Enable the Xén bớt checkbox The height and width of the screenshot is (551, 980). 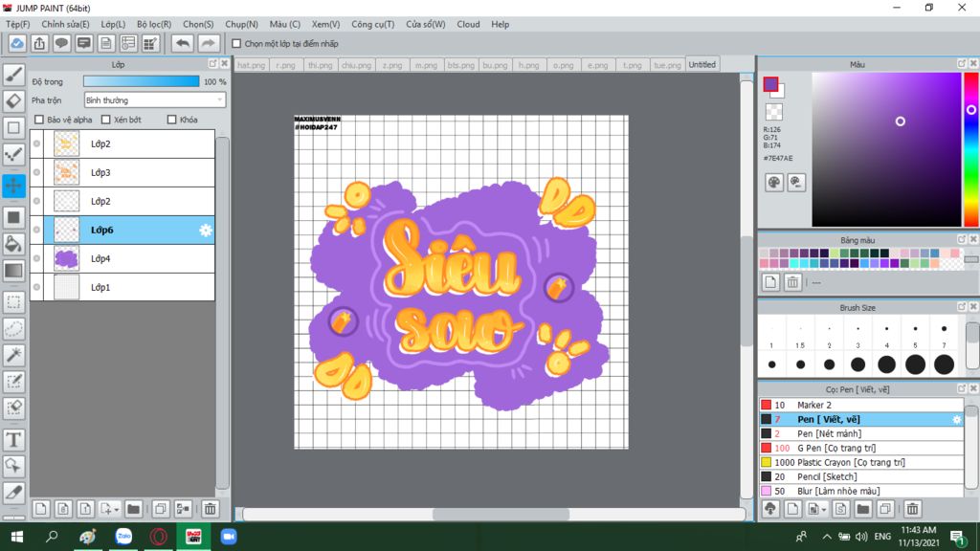tap(105, 120)
